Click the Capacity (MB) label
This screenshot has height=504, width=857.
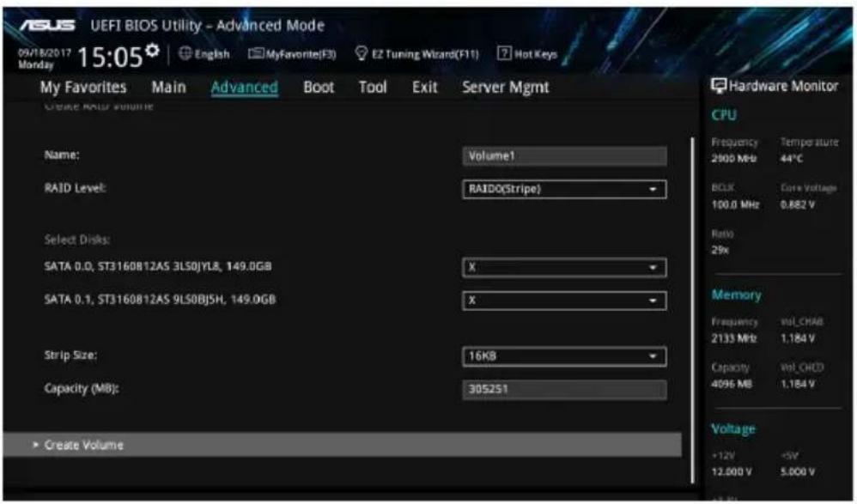(82, 388)
